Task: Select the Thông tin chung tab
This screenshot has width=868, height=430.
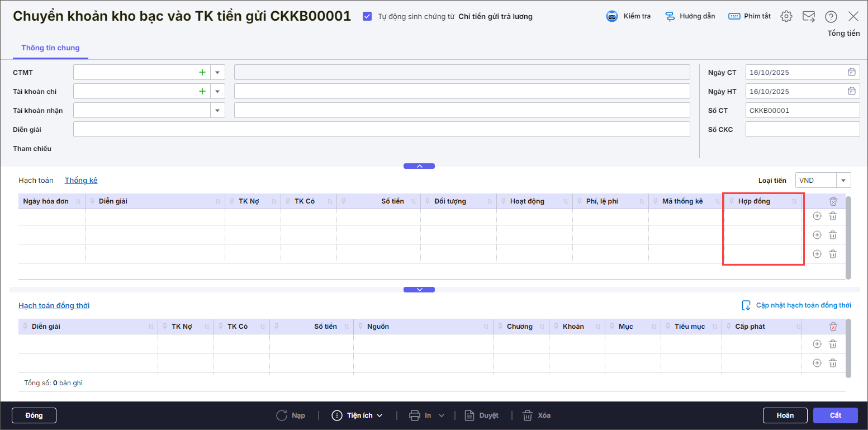Action: [x=50, y=48]
